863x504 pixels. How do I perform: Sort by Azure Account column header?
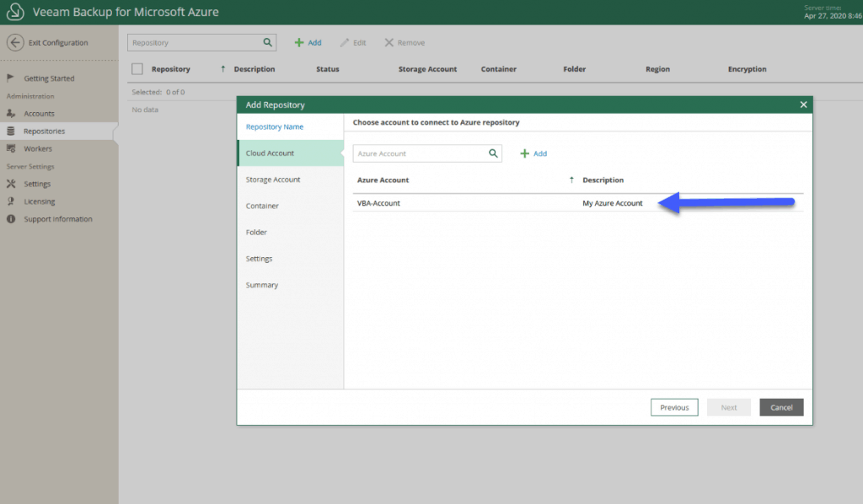tap(383, 180)
